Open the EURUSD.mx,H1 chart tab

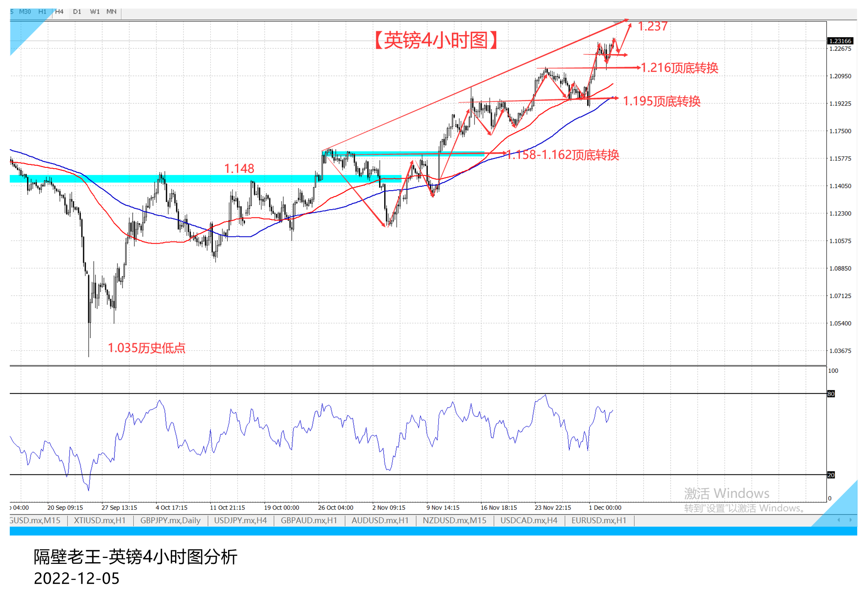point(599,520)
